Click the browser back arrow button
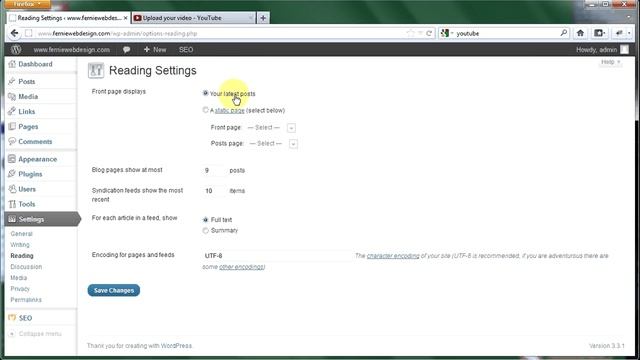640x360 pixels. coord(15,33)
